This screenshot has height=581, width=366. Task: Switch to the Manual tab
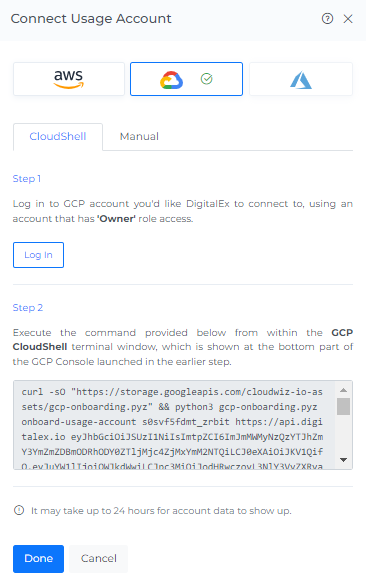(139, 136)
